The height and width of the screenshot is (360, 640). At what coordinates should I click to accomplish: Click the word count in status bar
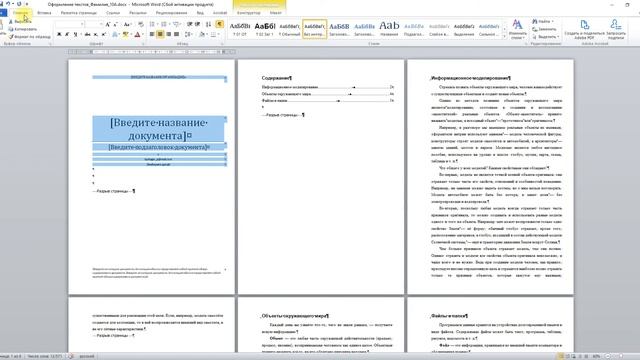pyautogui.click(x=44, y=356)
